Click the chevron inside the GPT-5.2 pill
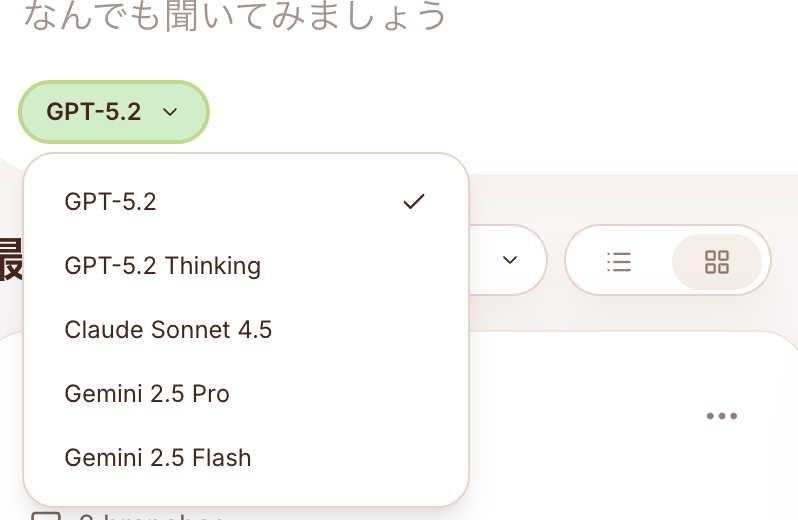The height and width of the screenshot is (520, 798). click(x=170, y=112)
